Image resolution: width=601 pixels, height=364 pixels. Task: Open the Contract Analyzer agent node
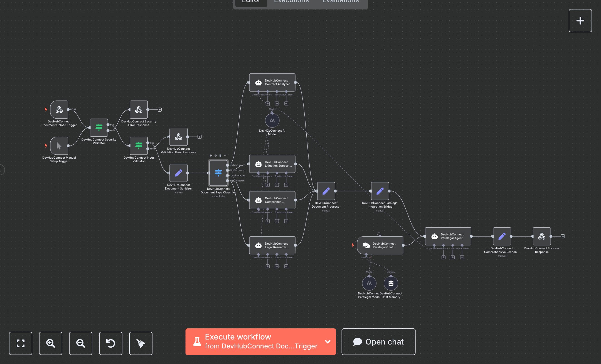(272, 82)
